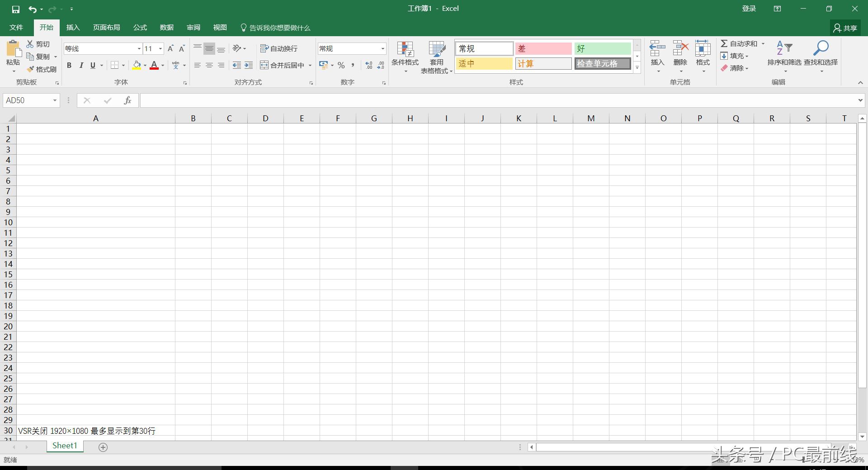Select the Sheet1 tab
868x470 pixels.
[x=65, y=446]
